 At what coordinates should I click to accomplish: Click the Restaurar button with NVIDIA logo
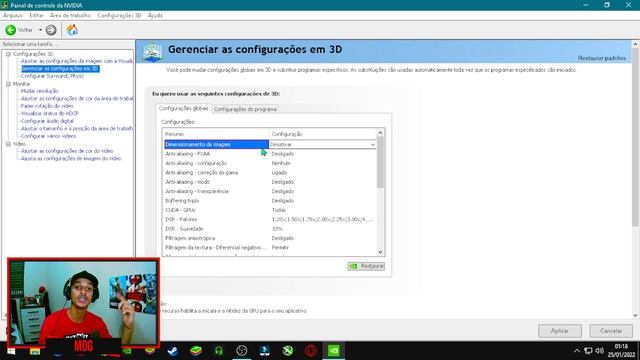[x=366, y=266]
